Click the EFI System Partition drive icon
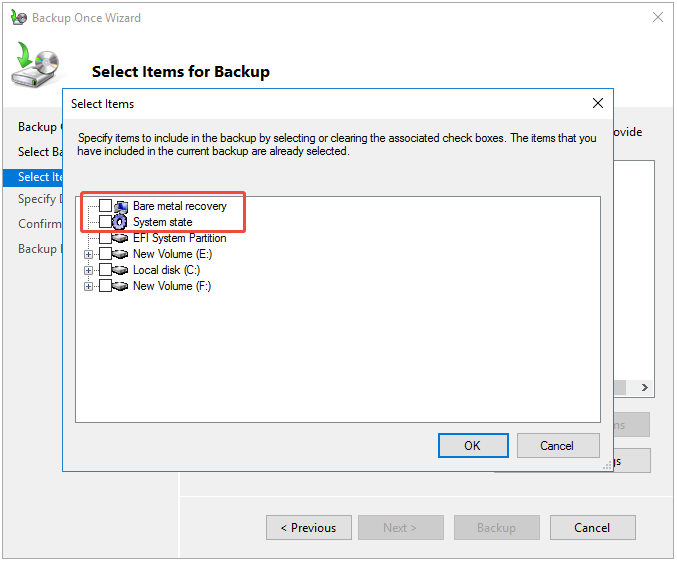This screenshot has height=562, width=677. pyautogui.click(x=121, y=238)
